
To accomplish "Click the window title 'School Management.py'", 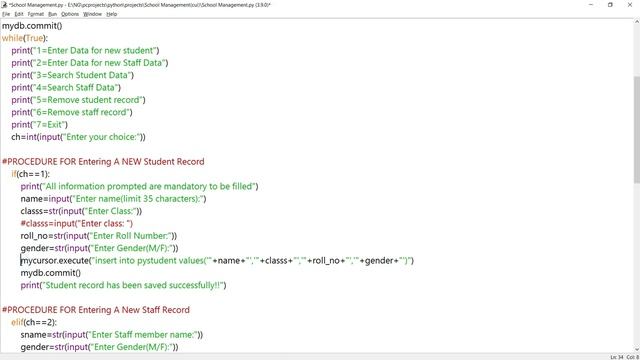I will click(140, 4).
